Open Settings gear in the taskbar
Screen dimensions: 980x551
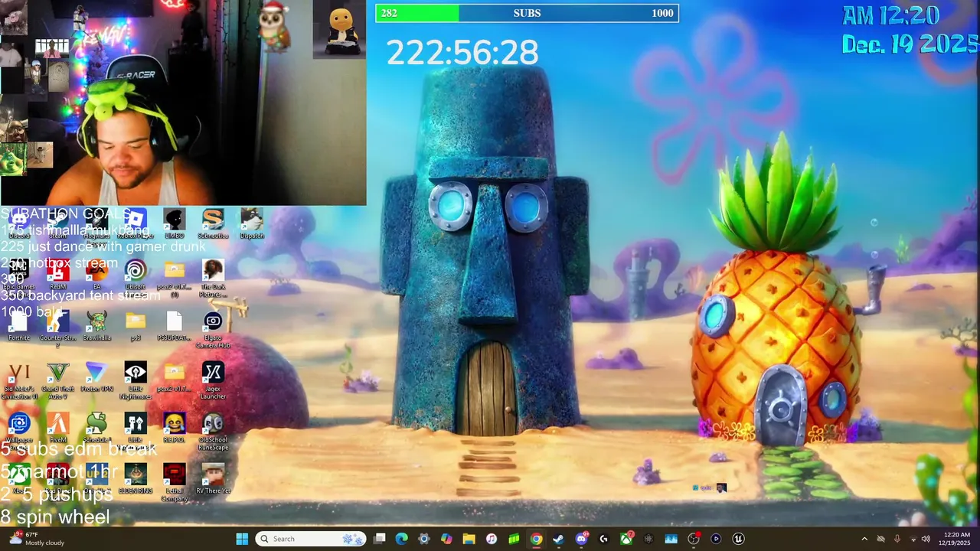[x=424, y=539]
